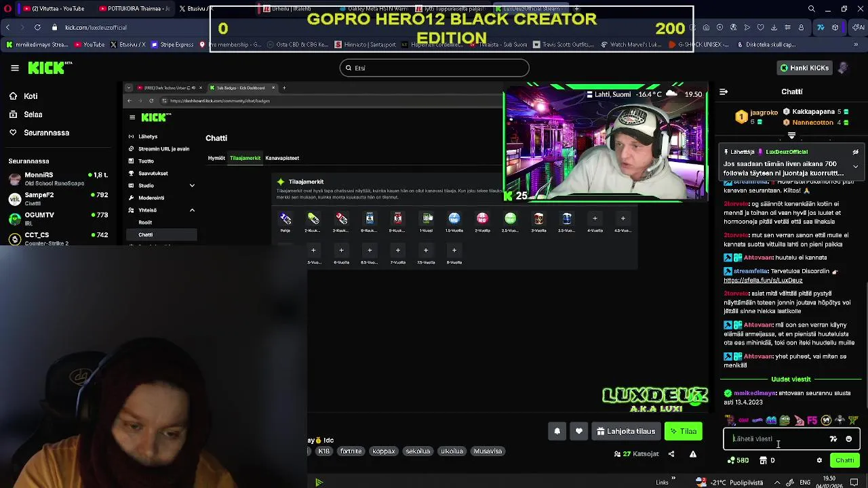This screenshot has width=868, height=488.
Task: Select the fortnite tag
Action: tap(351, 451)
